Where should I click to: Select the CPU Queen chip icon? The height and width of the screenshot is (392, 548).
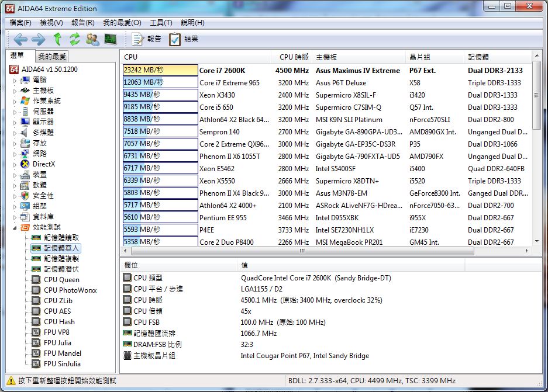click(x=36, y=280)
